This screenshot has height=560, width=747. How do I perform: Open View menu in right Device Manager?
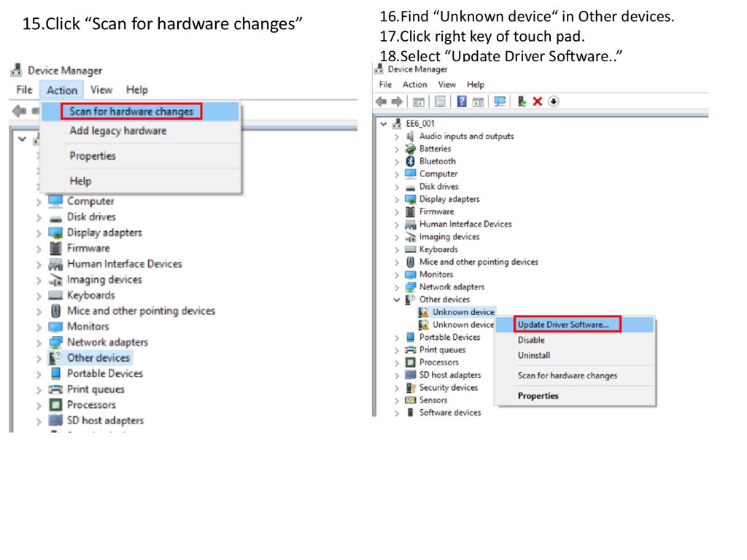click(x=447, y=85)
